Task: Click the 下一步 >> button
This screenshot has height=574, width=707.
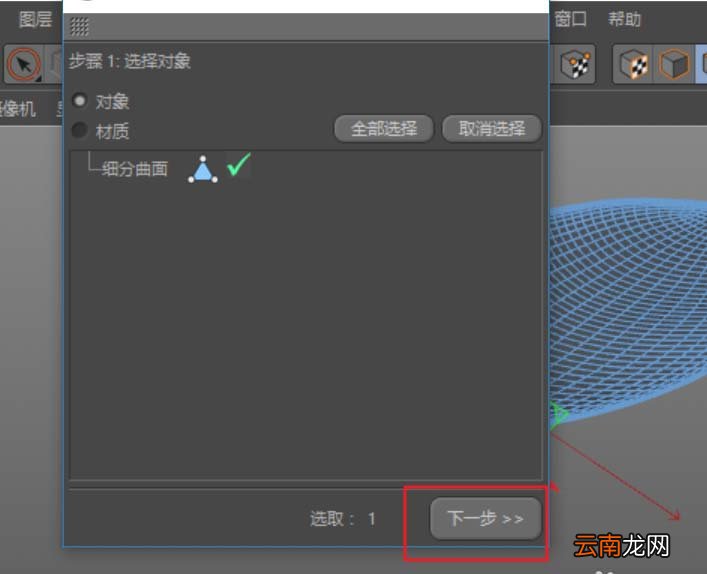Action: 486,519
